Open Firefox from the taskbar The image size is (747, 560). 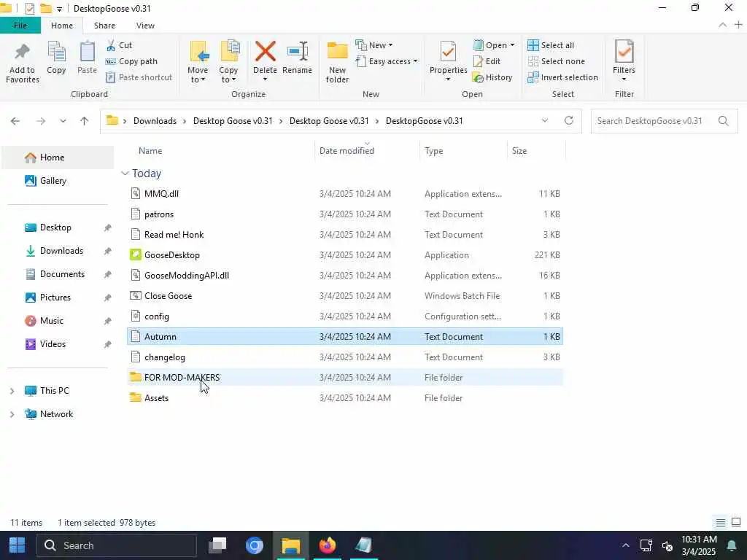(x=328, y=545)
